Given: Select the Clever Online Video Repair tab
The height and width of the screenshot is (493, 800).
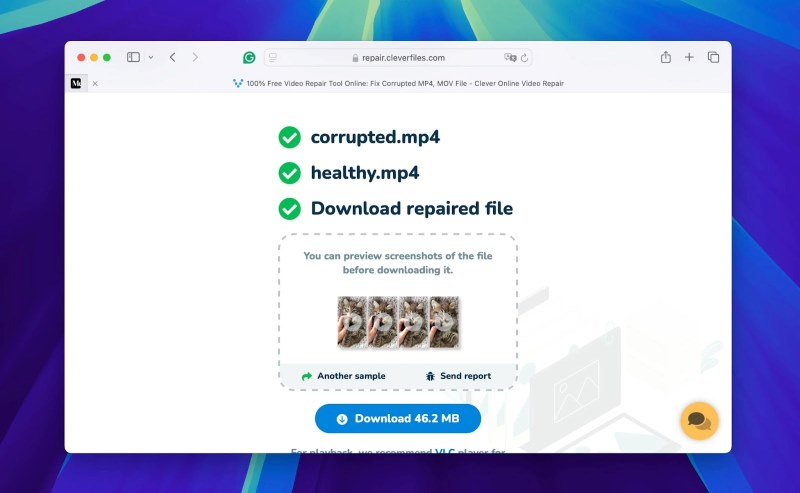Looking at the screenshot, I should point(398,83).
